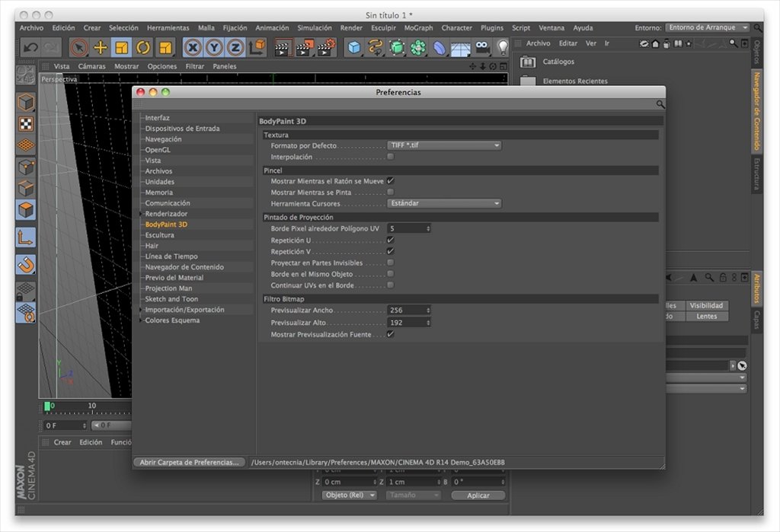Toggle the Z axis lock
This screenshot has height=532, width=780.
[235, 48]
